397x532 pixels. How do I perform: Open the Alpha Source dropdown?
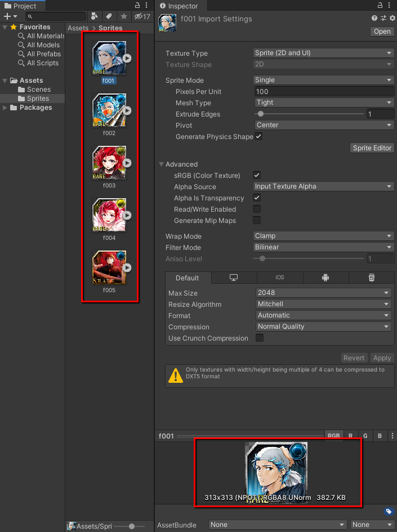click(324, 186)
